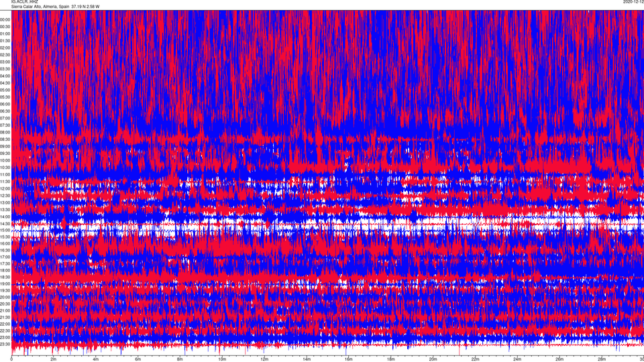Click the 22:00 time row label

[5, 324]
